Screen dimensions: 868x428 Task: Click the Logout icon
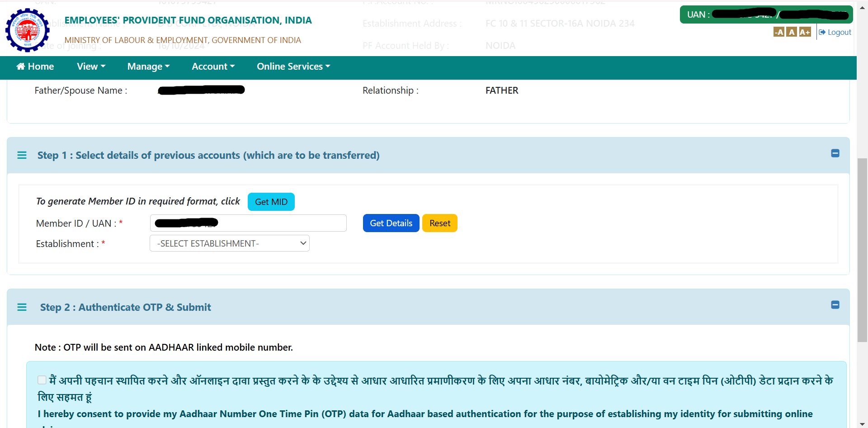tap(823, 32)
